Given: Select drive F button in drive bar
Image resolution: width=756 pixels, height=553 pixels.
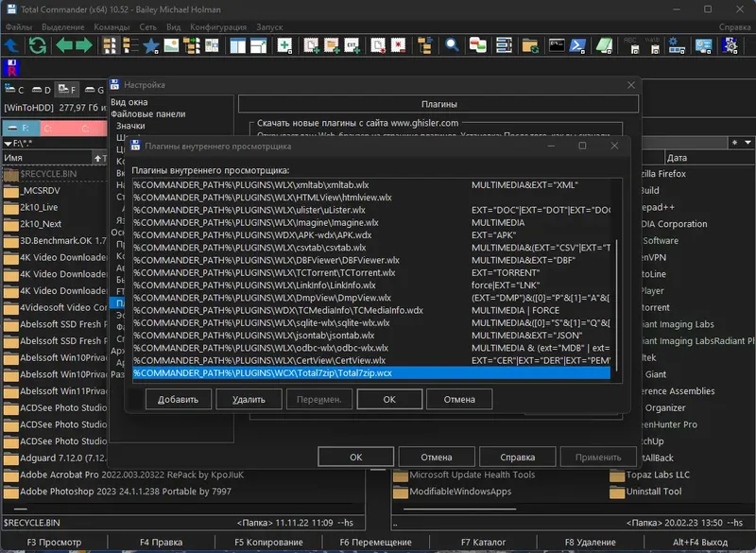Looking at the screenshot, I should pyautogui.click(x=64, y=90).
